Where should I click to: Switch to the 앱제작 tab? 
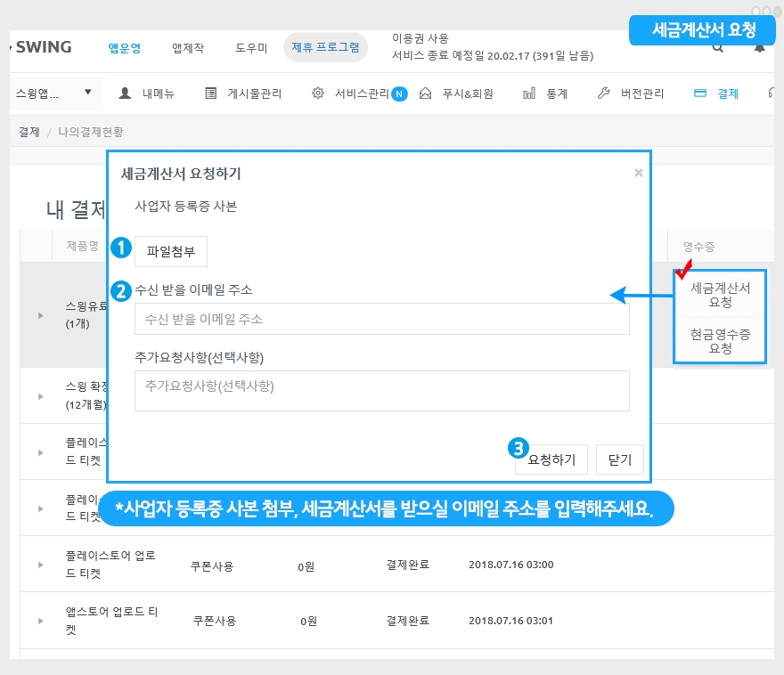pos(188,48)
